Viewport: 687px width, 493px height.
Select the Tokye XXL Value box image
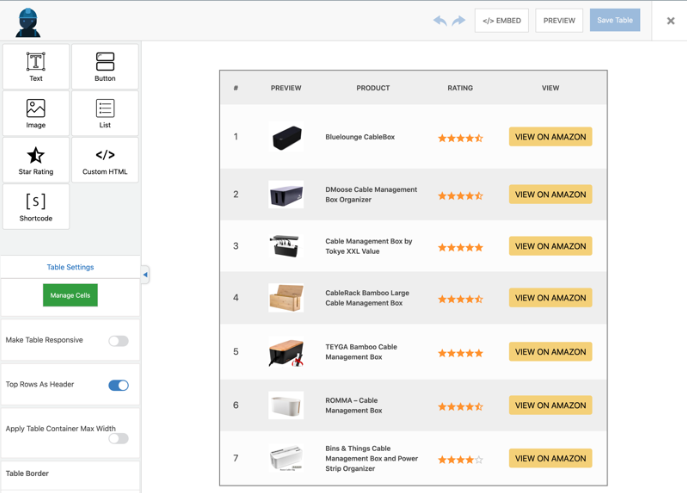286,246
